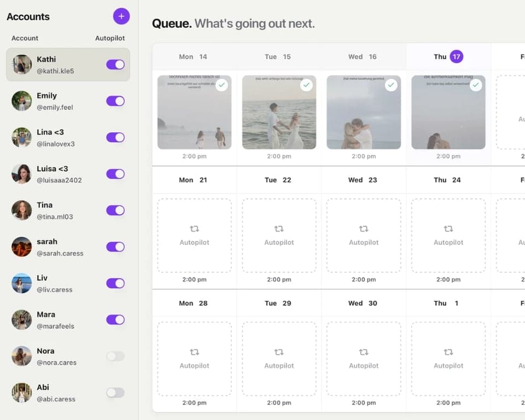Viewport: 525px width, 420px height.
Task: Open the Thu 17 posted thumbnail
Action: (448, 112)
